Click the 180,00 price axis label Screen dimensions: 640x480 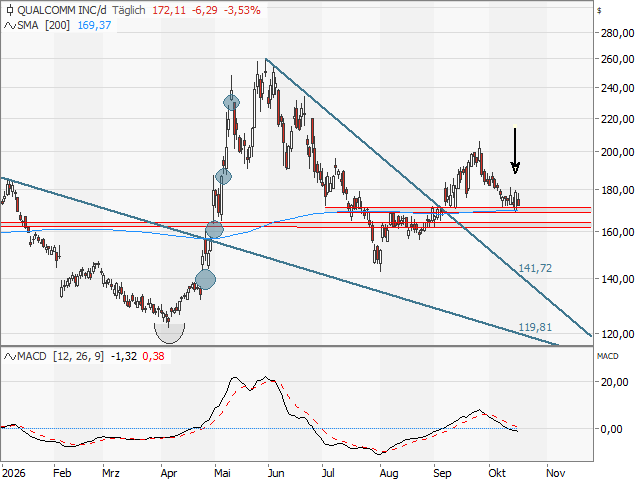[618, 190]
